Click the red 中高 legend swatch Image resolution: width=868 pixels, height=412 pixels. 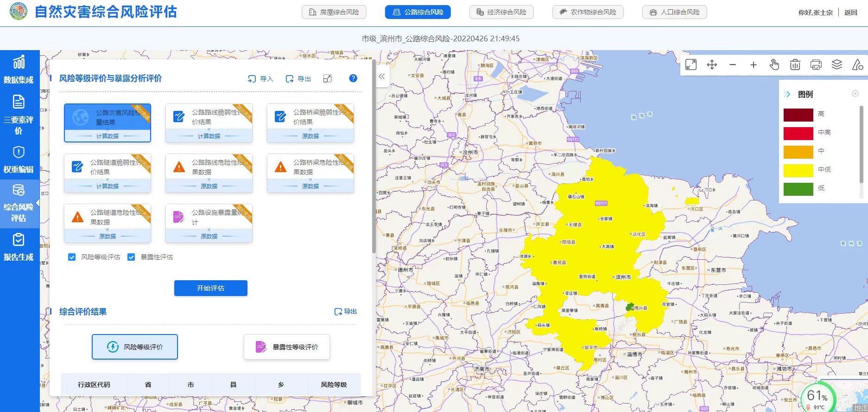tap(798, 133)
